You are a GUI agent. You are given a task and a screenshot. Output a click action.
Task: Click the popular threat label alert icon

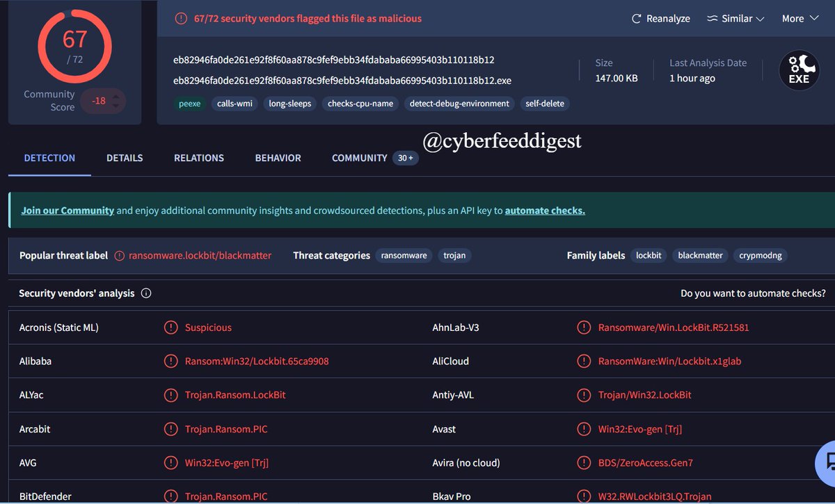[x=120, y=255]
